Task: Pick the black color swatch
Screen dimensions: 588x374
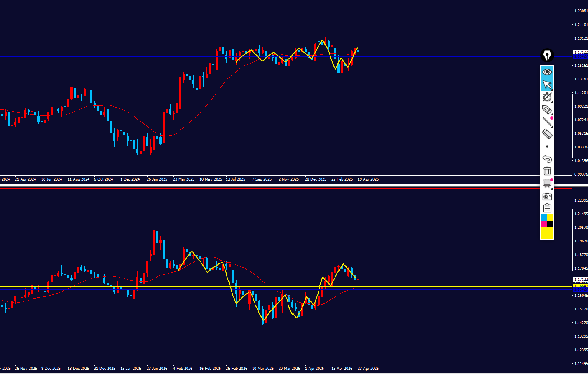Action: [550, 223]
